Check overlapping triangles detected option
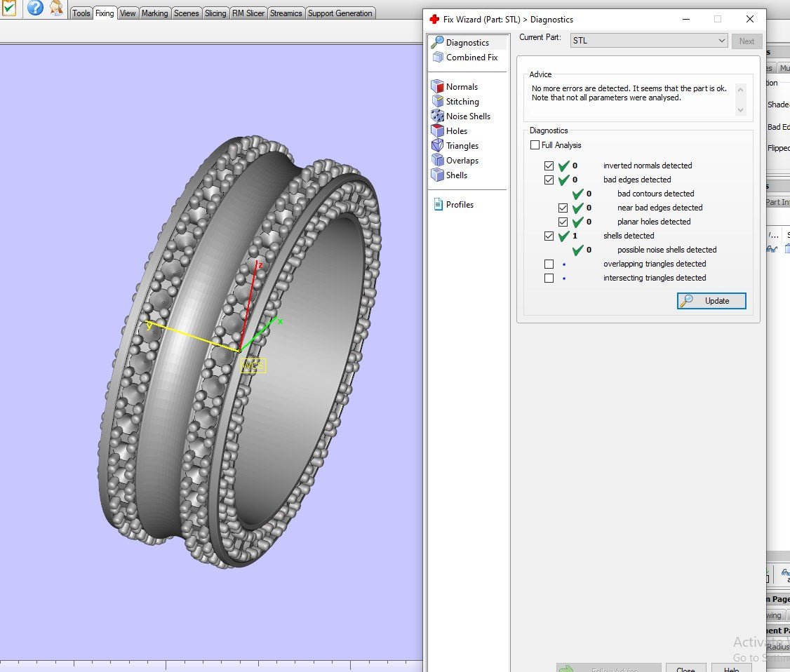The height and width of the screenshot is (672, 790). (x=549, y=264)
